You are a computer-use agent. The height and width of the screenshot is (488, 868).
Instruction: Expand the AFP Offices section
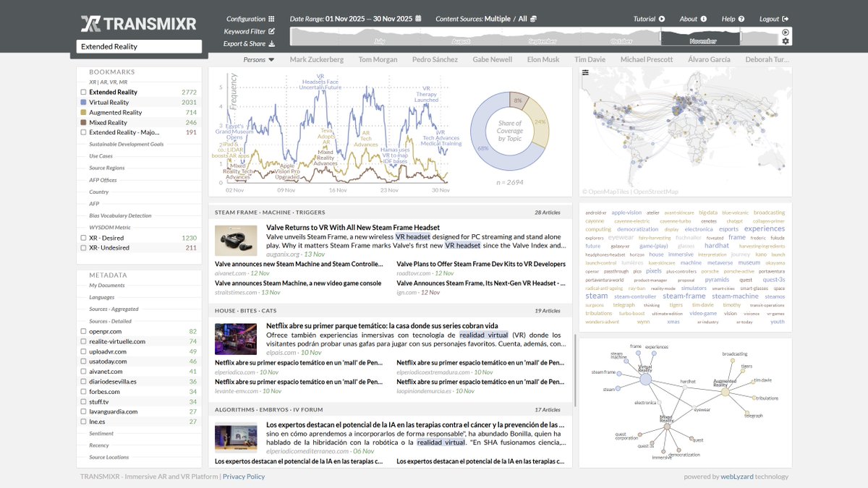click(103, 180)
